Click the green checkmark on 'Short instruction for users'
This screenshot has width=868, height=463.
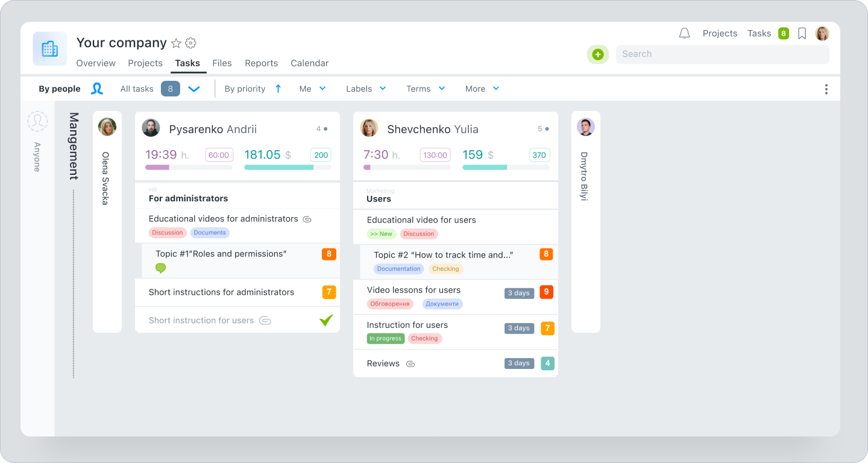(x=326, y=320)
